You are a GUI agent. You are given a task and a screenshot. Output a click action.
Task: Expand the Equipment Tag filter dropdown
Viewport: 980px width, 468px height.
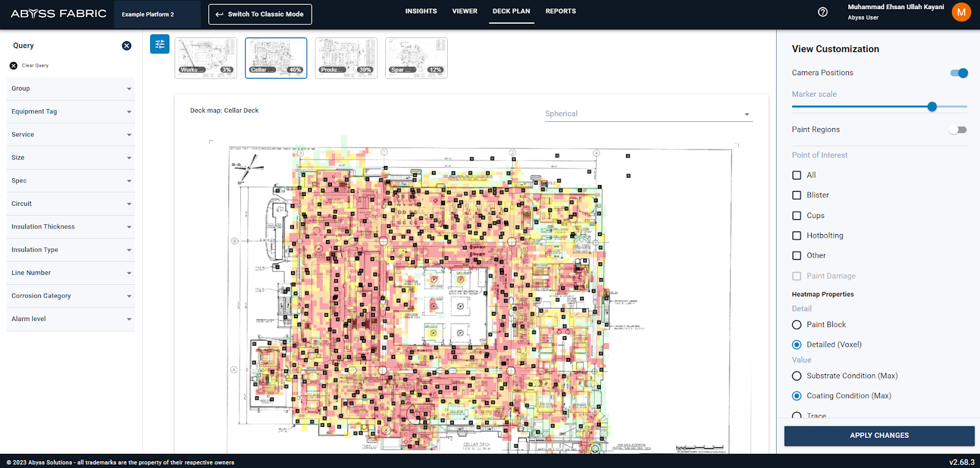(x=70, y=111)
